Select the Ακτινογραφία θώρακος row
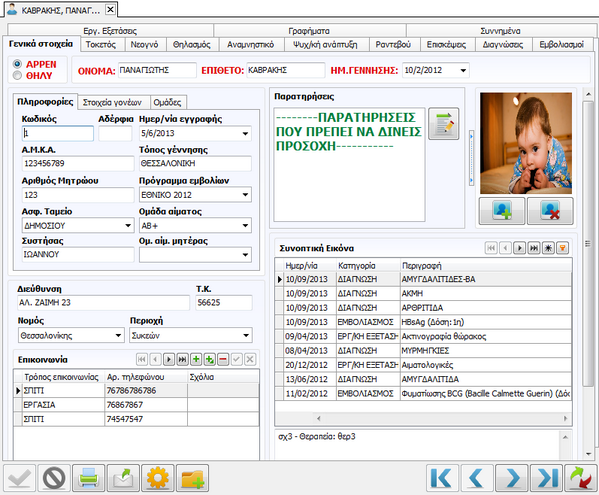The image size is (599, 495). 423,336
